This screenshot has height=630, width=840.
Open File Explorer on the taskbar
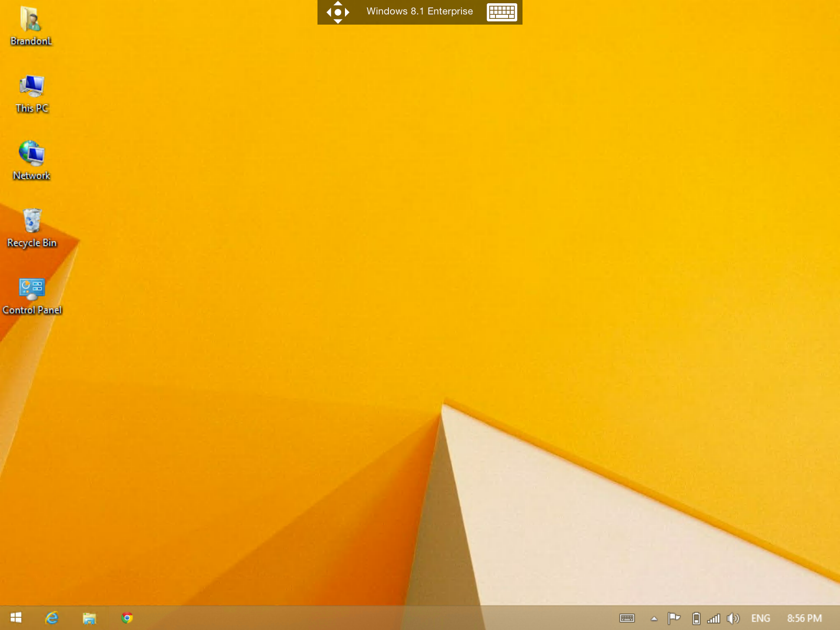click(89, 618)
